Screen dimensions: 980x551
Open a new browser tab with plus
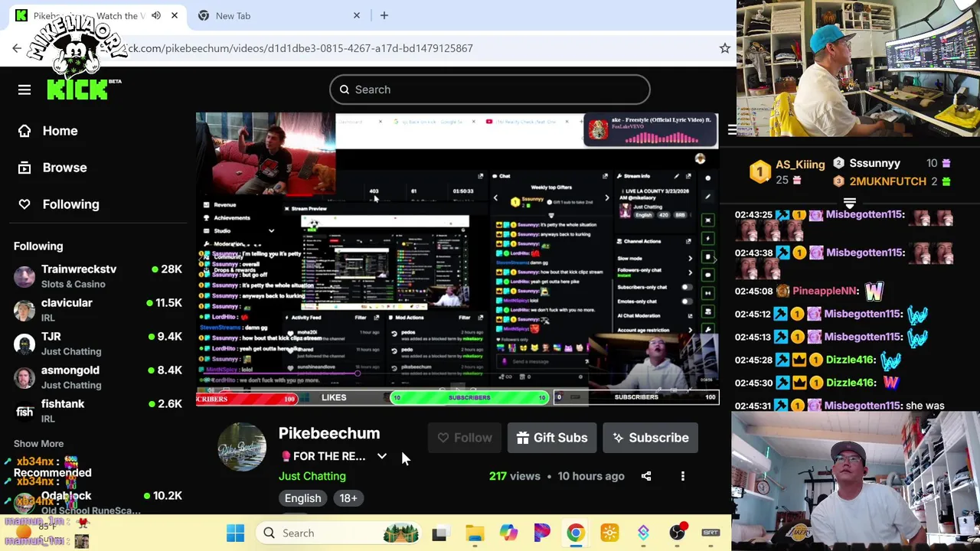(384, 15)
